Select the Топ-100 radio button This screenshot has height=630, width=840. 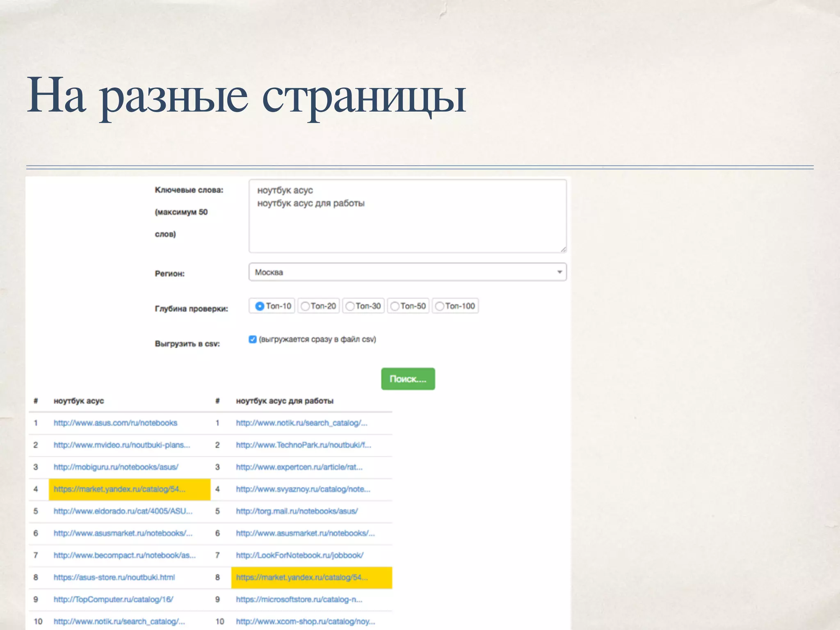click(439, 306)
